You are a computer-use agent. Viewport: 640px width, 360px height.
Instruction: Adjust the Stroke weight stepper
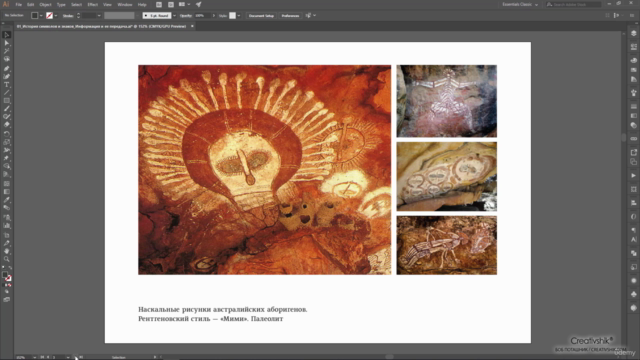[x=78, y=16]
